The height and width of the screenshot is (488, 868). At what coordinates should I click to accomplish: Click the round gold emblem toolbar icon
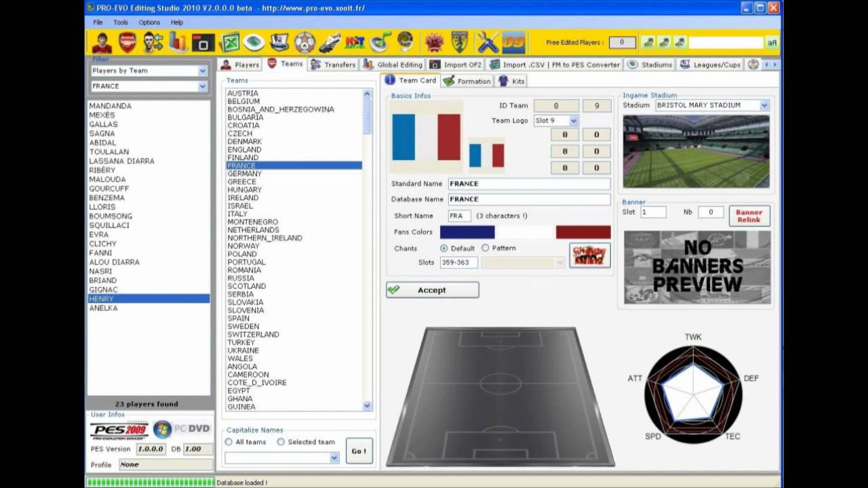pyautogui.click(x=406, y=43)
